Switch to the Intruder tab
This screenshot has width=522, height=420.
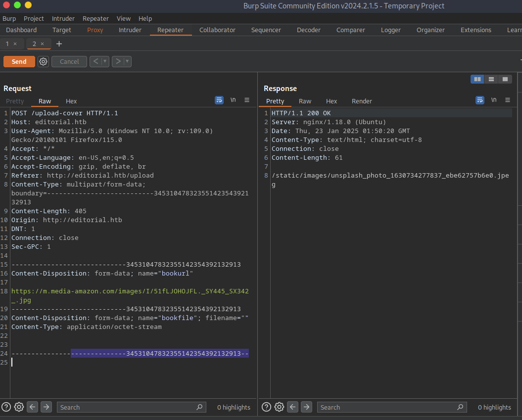[x=130, y=30]
